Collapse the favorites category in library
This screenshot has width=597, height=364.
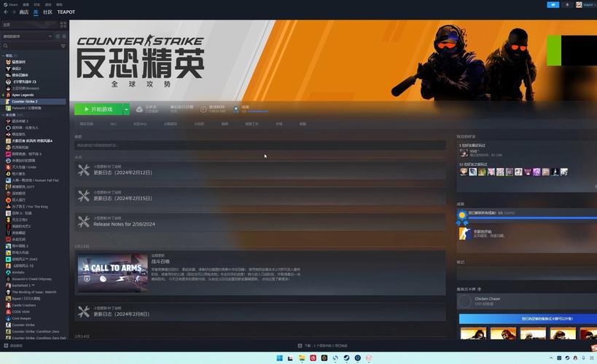coord(4,55)
